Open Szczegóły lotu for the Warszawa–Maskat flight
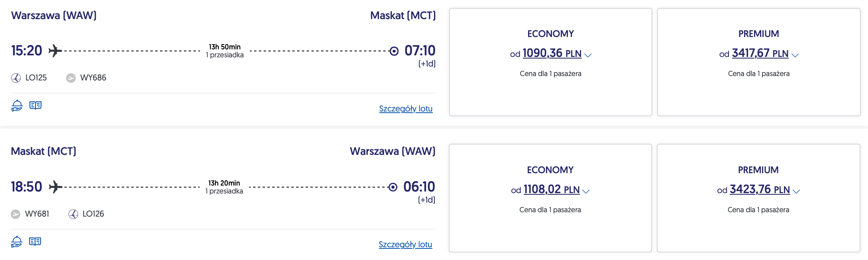Image resolution: width=868 pixels, height=260 pixels. coord(406,109)
